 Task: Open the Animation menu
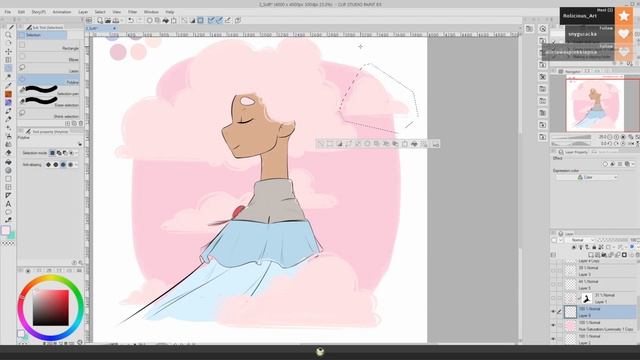click(62, 12)
